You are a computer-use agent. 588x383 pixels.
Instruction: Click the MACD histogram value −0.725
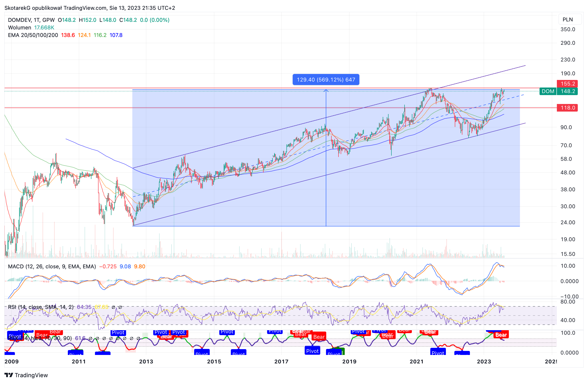[108, 267]
